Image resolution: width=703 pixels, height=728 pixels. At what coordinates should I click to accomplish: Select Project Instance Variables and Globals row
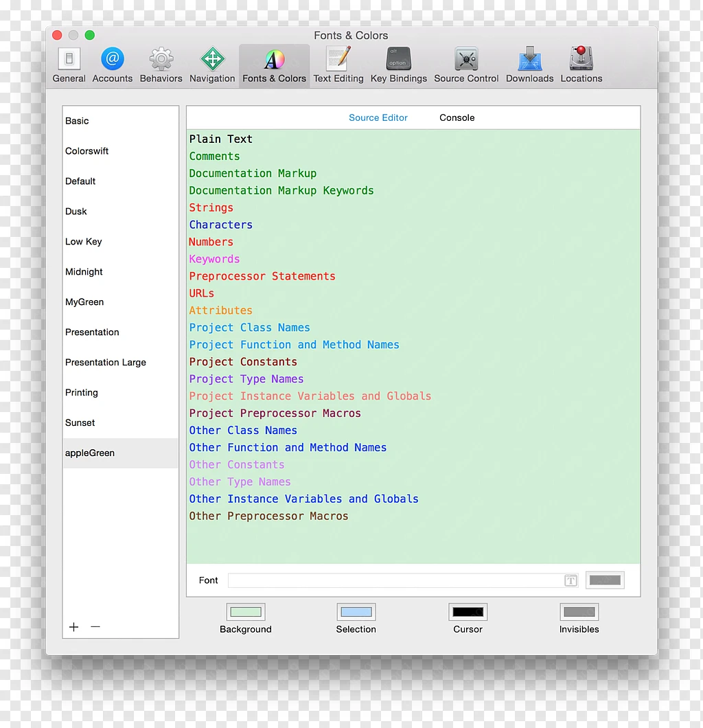coord(413,396)
